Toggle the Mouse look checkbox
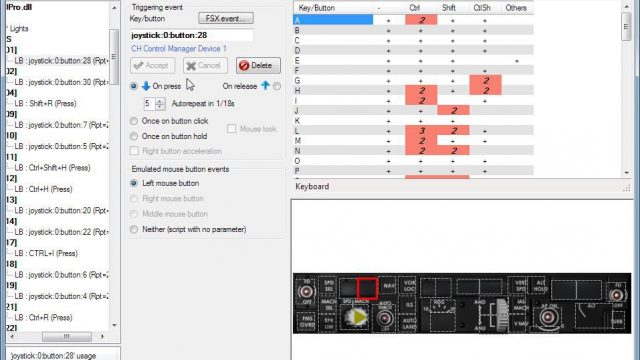 point(231,129)
